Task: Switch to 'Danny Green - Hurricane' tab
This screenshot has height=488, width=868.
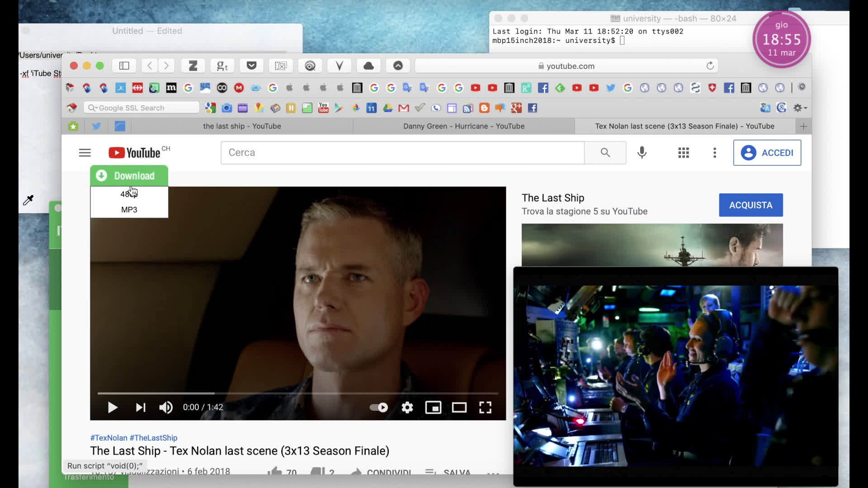Action: (x=464, y=126)
